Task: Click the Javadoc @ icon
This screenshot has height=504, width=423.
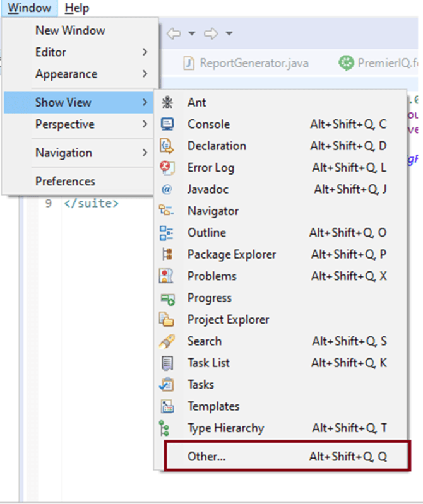Action: point(167,189)
